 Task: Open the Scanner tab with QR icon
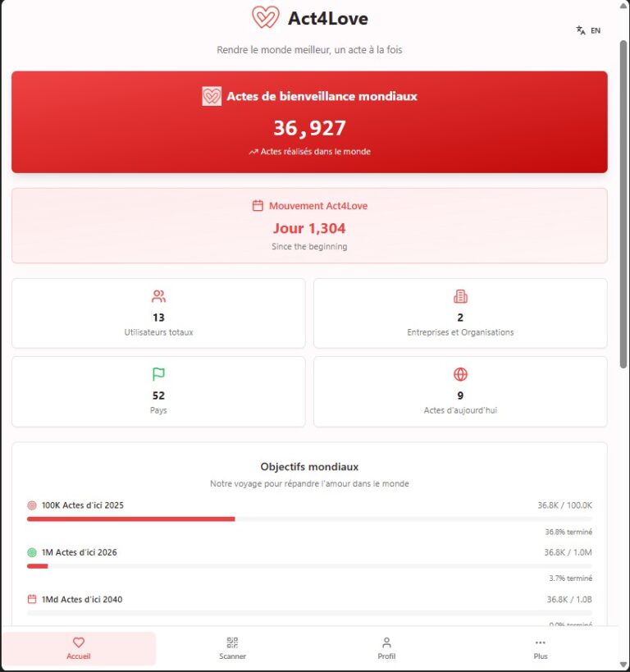coord(232,647)
